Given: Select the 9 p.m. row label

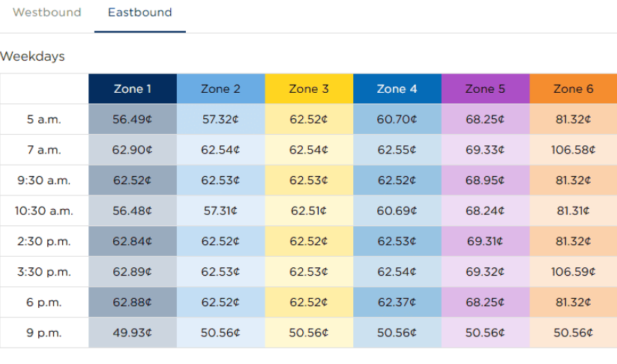Looking at the screenshot, I should click(44, 333).
